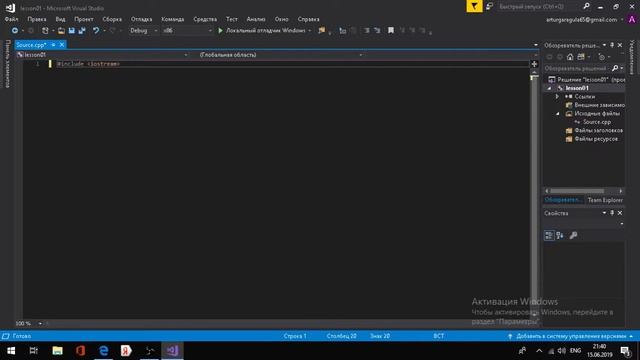Select the Решение "lesson01" solution node

(591, 80)
